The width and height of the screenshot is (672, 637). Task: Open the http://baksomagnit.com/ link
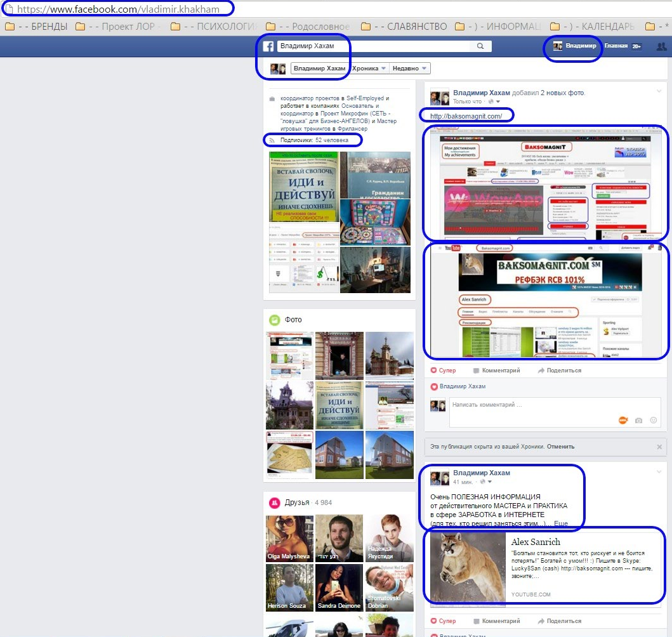click(x=466, y=116)
